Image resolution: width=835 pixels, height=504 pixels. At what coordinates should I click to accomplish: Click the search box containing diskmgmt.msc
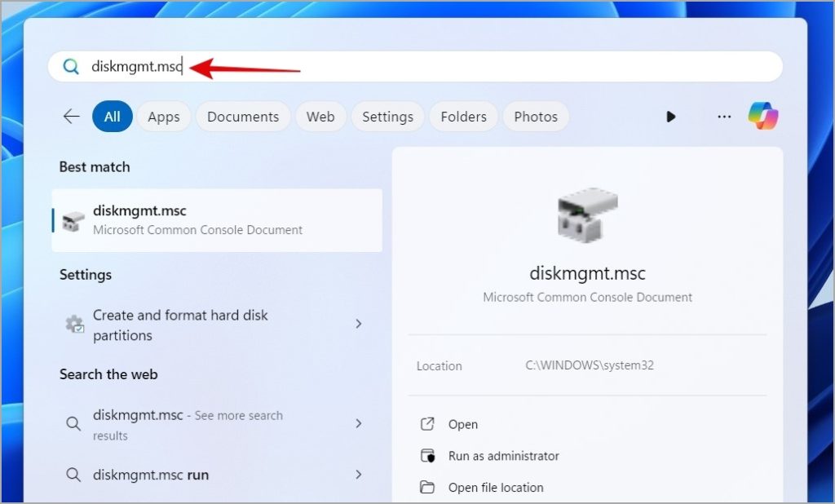[x=415, y=67]
